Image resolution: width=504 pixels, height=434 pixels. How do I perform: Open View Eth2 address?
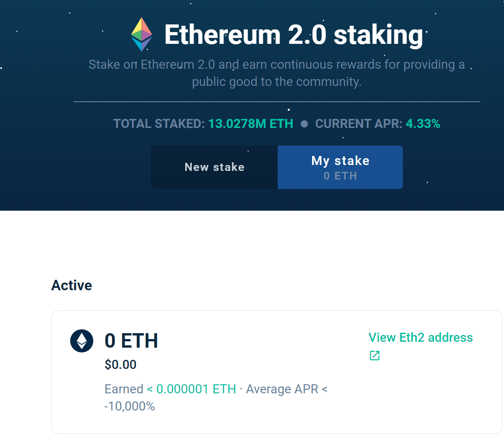[x=420, y=337]
